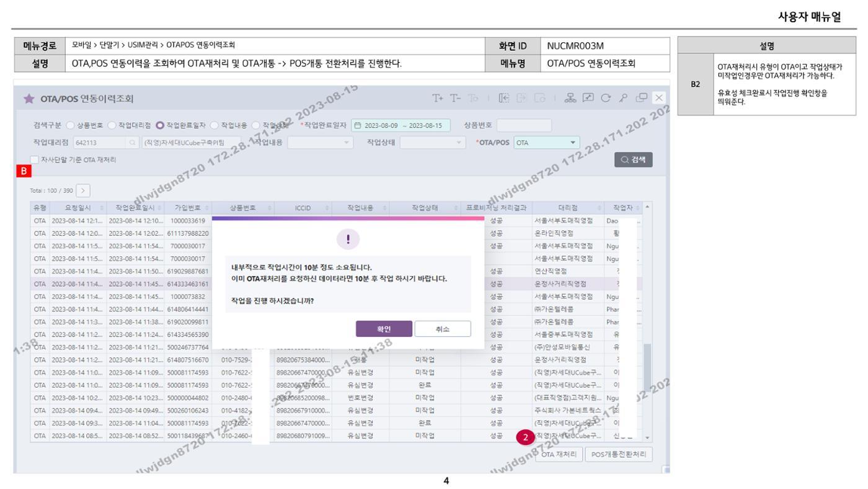The image size is (868, 489).
Task: Click the collapse-left panel icon in toolbar
Action: coord(505,98)
